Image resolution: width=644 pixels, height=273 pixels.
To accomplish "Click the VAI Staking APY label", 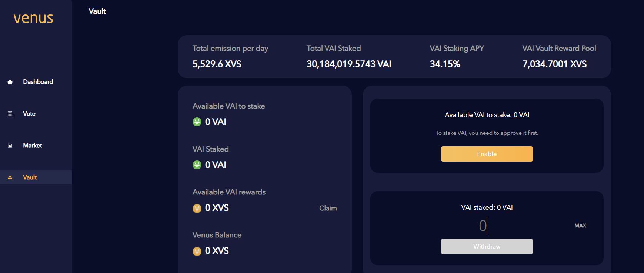I will point(457,49).
